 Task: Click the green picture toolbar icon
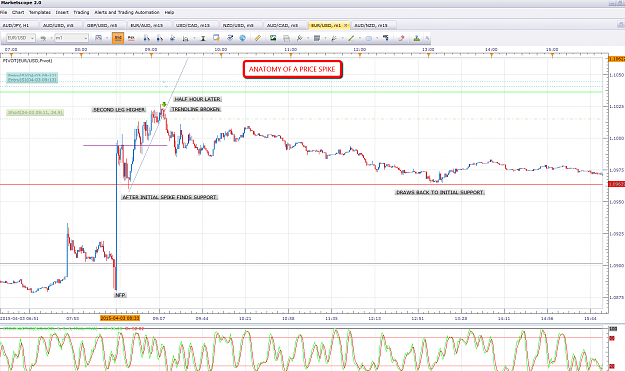pos(273,38)
